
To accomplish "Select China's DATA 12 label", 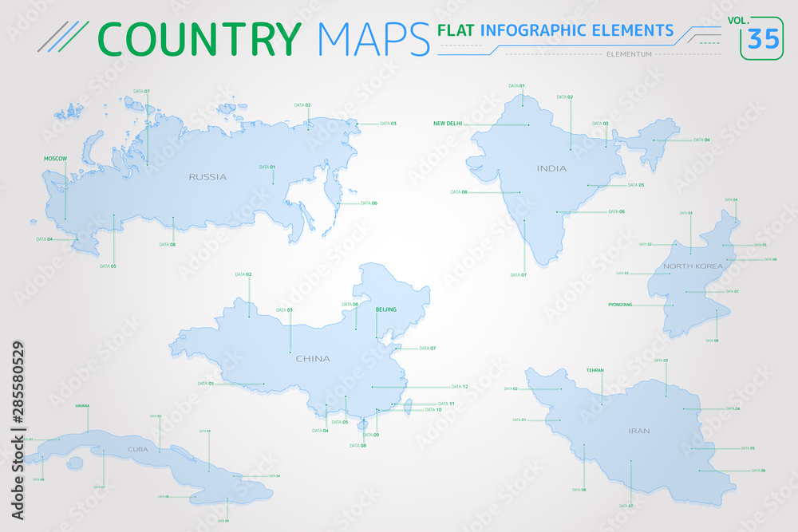I will (460, 387).
